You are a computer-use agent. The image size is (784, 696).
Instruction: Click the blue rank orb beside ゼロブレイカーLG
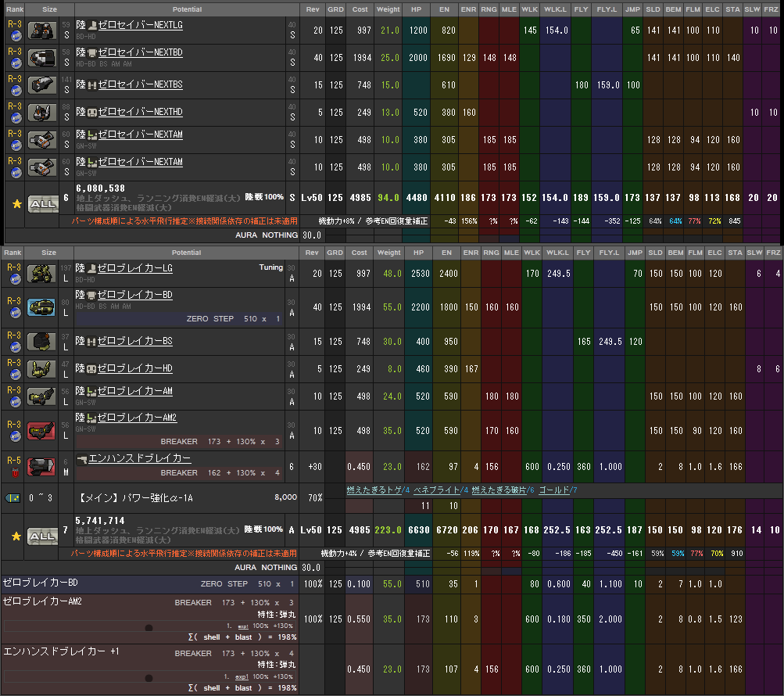pyautogui.click(x=16, y=278)
